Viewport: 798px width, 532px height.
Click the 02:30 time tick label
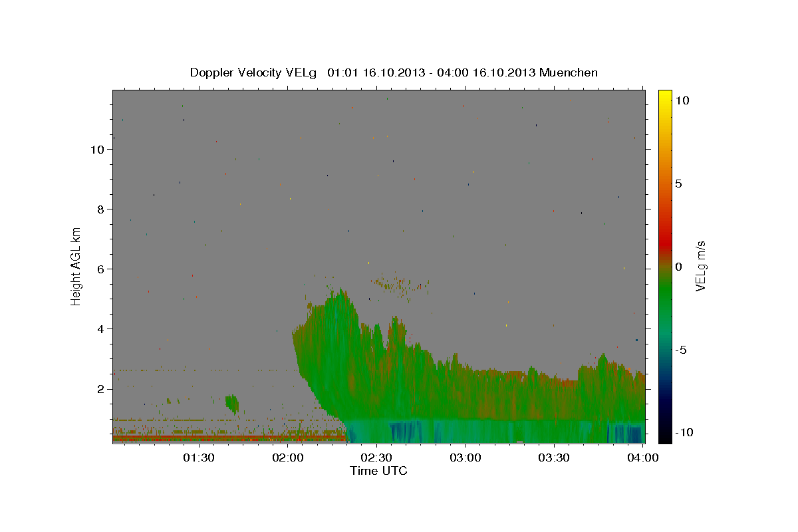(x=377, y=458)
